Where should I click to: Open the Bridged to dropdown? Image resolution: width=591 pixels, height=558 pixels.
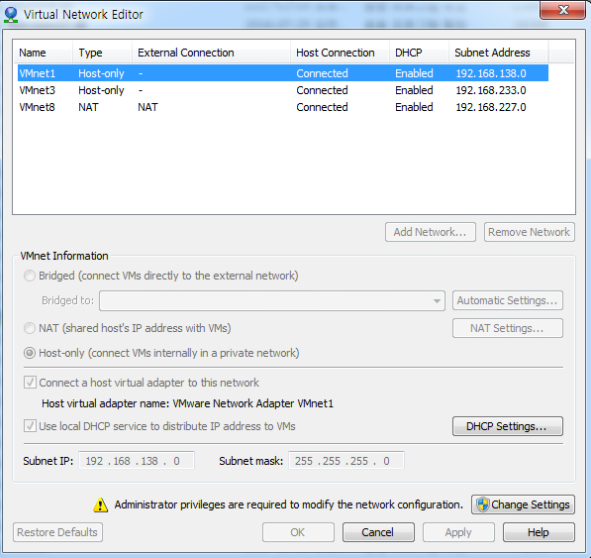coord(272,300)
